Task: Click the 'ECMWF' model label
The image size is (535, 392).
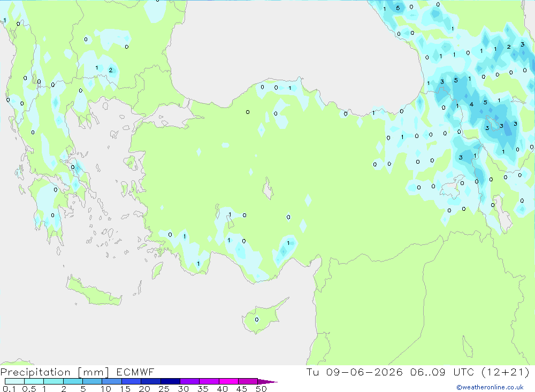Action: pyautogui.click(x=135, y=372)
